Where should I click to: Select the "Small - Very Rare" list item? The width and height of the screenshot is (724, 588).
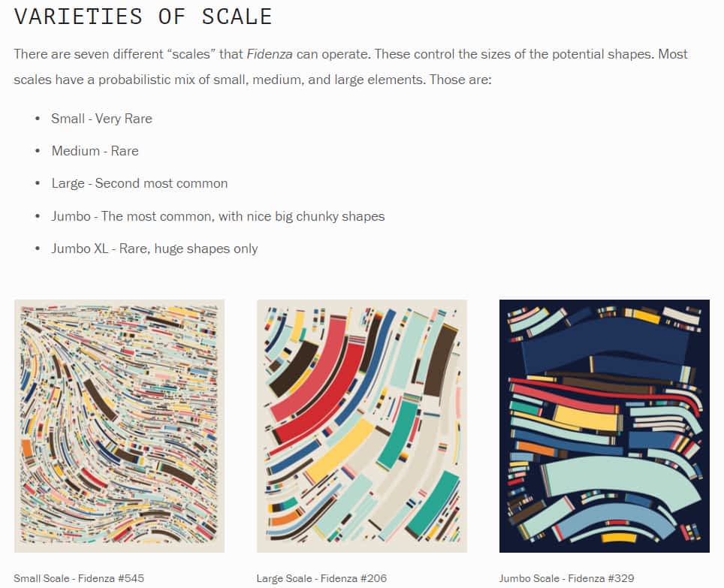click(x=101, y=119)
